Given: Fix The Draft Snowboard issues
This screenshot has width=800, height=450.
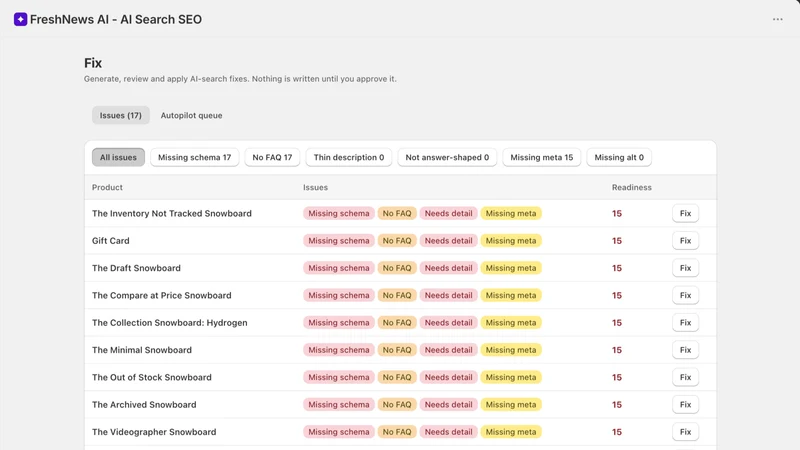Looking at the screenshot, I should (x=685, y=268).
